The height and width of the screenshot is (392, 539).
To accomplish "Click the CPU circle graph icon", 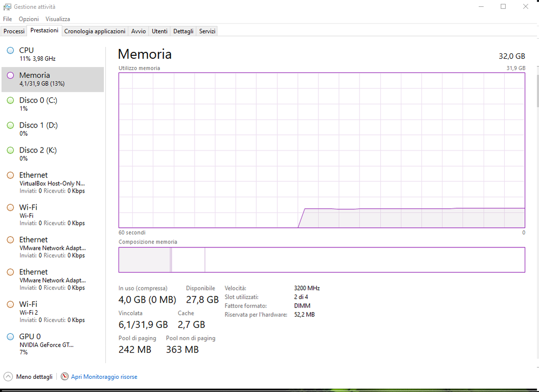I will pos(10,50).
